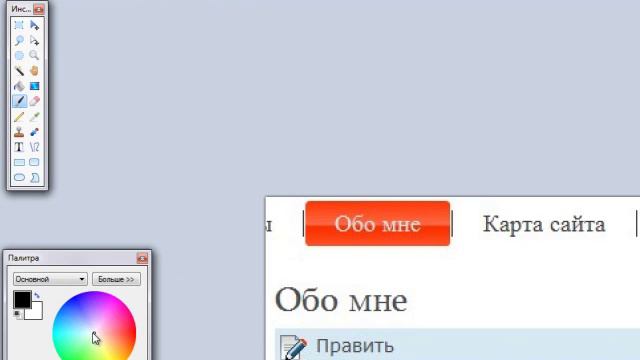
Task: Reset colors to black and white
Action: [17, 314]
